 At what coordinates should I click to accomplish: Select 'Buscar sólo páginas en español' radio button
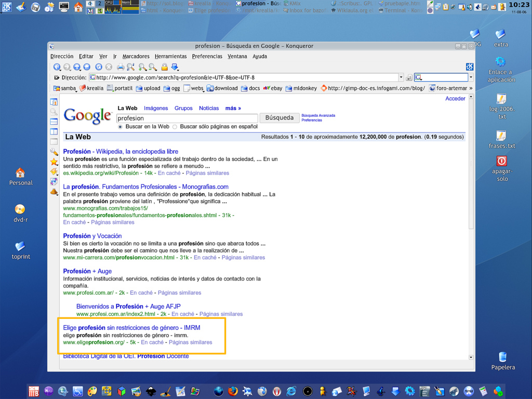click(175, 127)
